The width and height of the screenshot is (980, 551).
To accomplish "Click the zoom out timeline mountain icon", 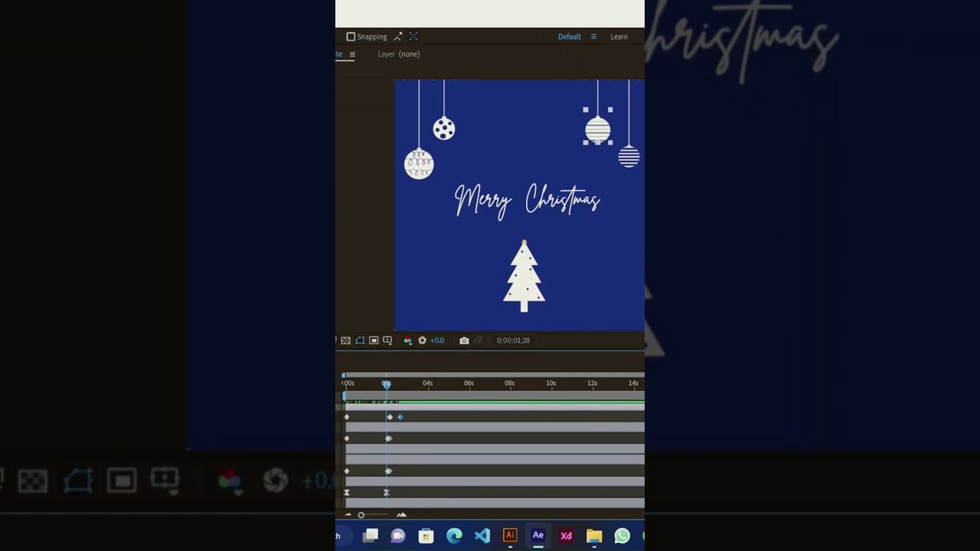I will click(x=348, y=515).
